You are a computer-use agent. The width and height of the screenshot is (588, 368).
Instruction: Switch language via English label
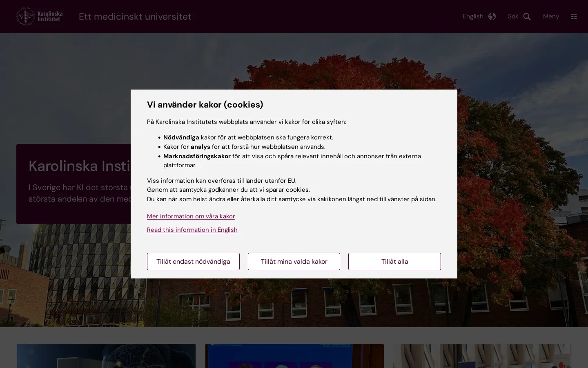473,16
